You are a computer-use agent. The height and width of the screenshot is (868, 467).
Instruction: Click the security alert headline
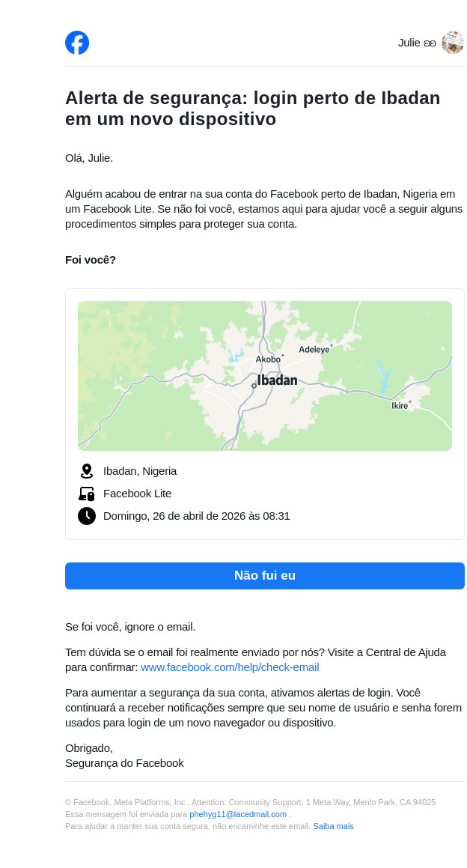click(x=252, y=109)
